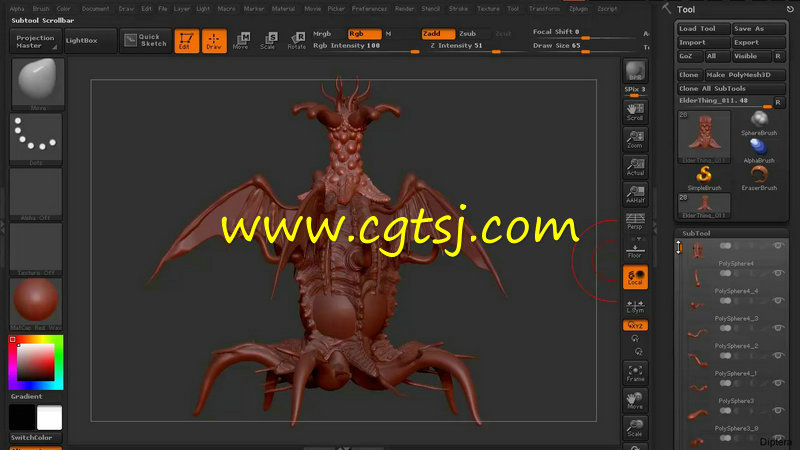Click the Y-axis rotation icon below XYZ

point(635,339)
